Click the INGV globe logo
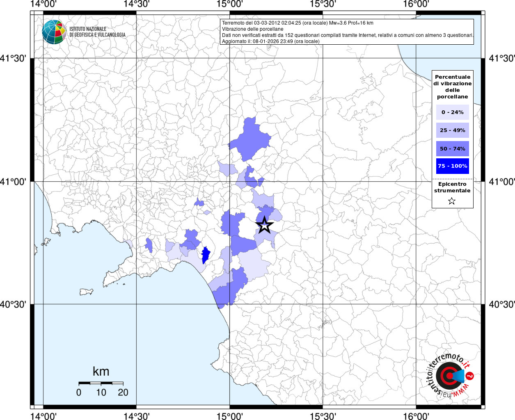 point(54,32)
